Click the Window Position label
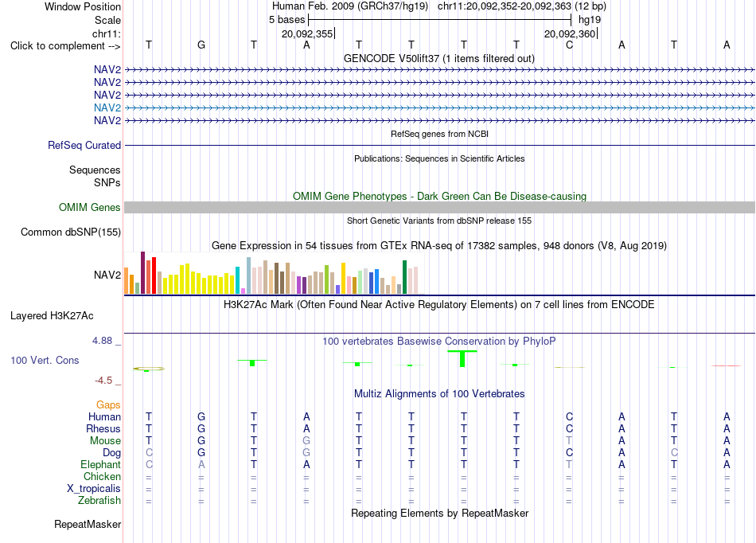 click(83, 6)
